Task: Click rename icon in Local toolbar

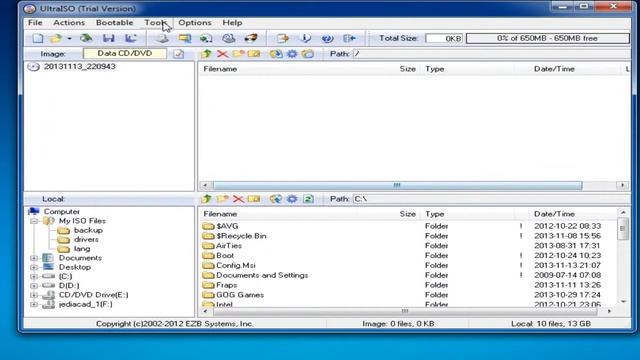Action: tap(254, 199)
